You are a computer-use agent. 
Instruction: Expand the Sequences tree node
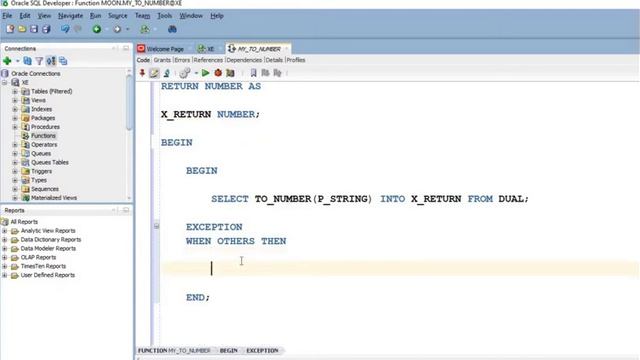[x=15, y=189]
